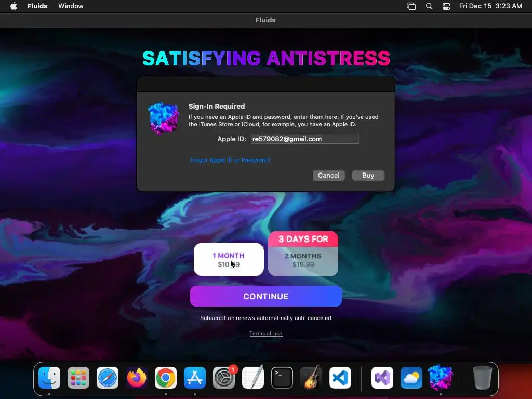Open System Preferences with notification badge
Image resolution: width=532 pixels, height=399 pixels.
click(224, 378)
